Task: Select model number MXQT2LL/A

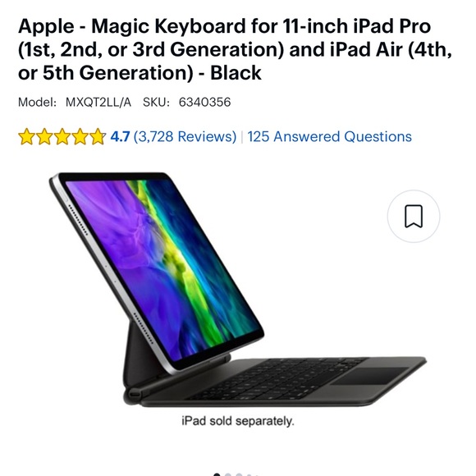Action: pyautogui.click(x=98, y=103)
